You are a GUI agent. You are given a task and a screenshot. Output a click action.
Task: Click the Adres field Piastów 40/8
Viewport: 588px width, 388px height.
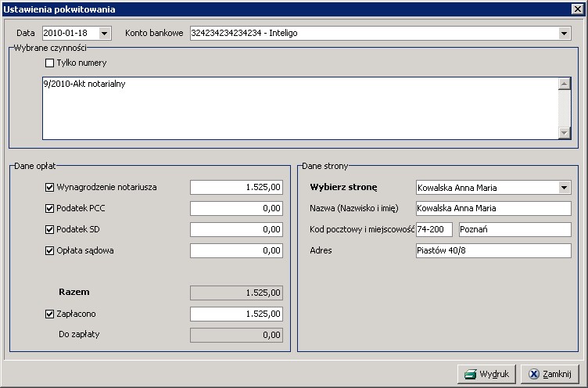pos(493,250)
